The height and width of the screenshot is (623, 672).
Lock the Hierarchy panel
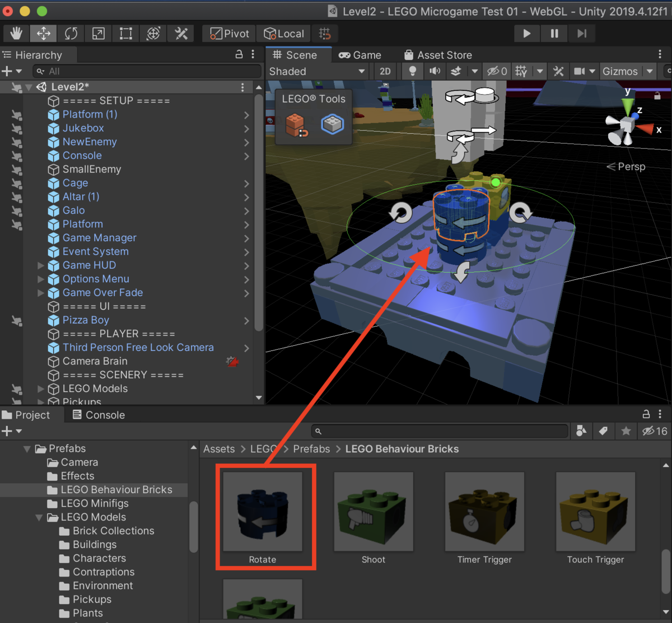coord(239,54)
